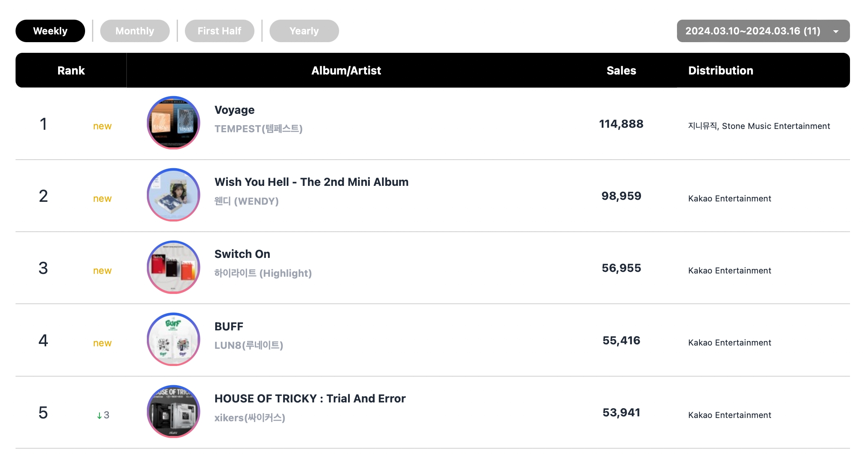
Task: Click the TEMPEST artist name
Action: [259, 129]
